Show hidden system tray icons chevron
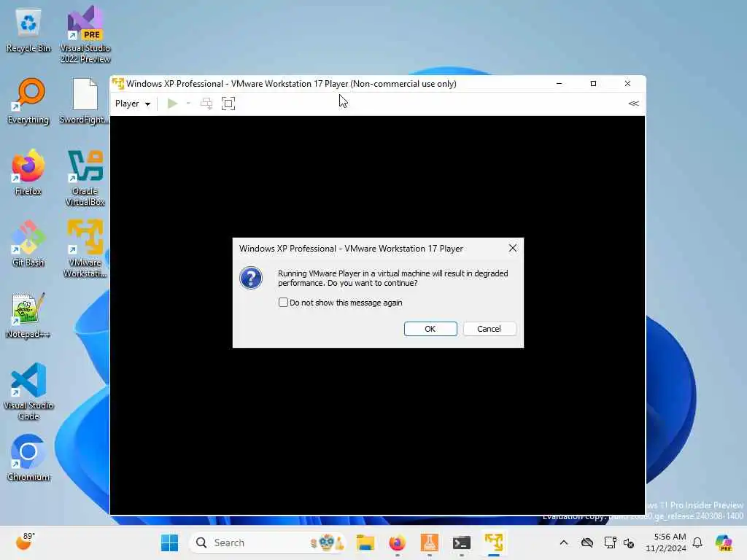This screenshot has height=560, width=747. (x=564, y=542)
